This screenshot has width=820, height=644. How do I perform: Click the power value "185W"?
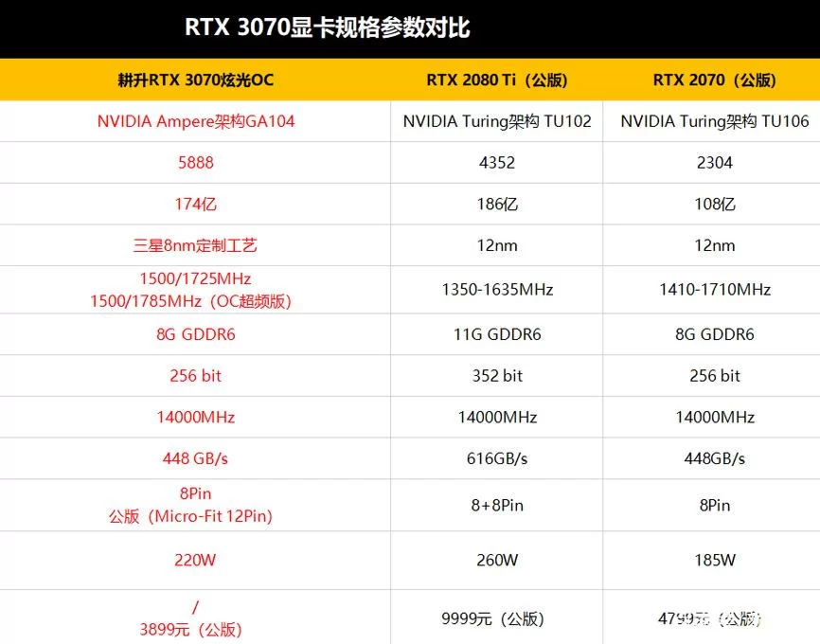click(x=714, y=561)
